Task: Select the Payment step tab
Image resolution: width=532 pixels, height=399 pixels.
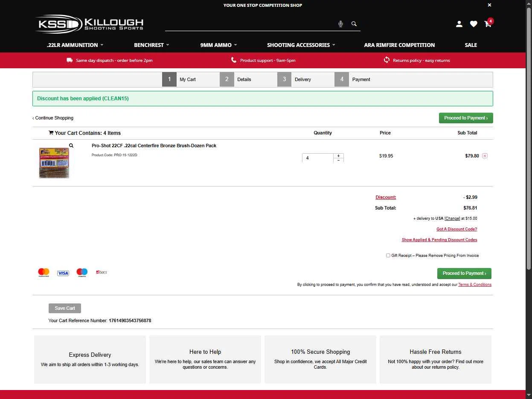Action: point(363,79)
